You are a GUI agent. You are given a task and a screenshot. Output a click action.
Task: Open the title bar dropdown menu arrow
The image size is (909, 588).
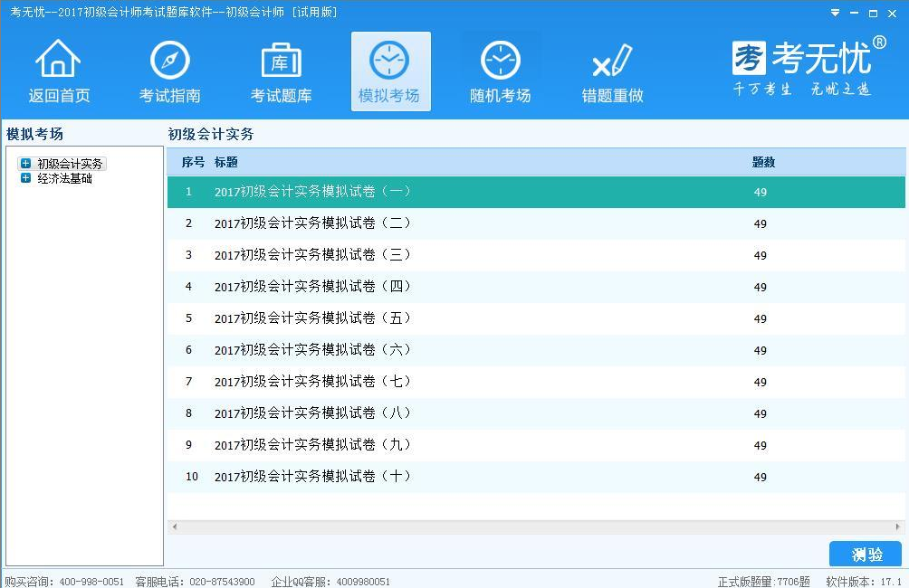[x=835, y=13]
